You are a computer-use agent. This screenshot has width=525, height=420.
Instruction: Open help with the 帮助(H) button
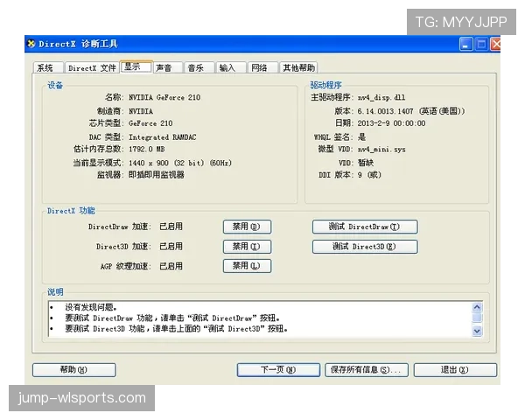click(x=74, y=370)
